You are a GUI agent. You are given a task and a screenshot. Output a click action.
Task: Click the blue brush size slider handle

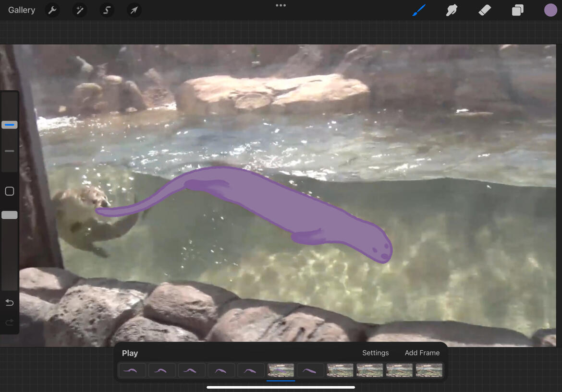pyautogui.click(x=10, y=125)
